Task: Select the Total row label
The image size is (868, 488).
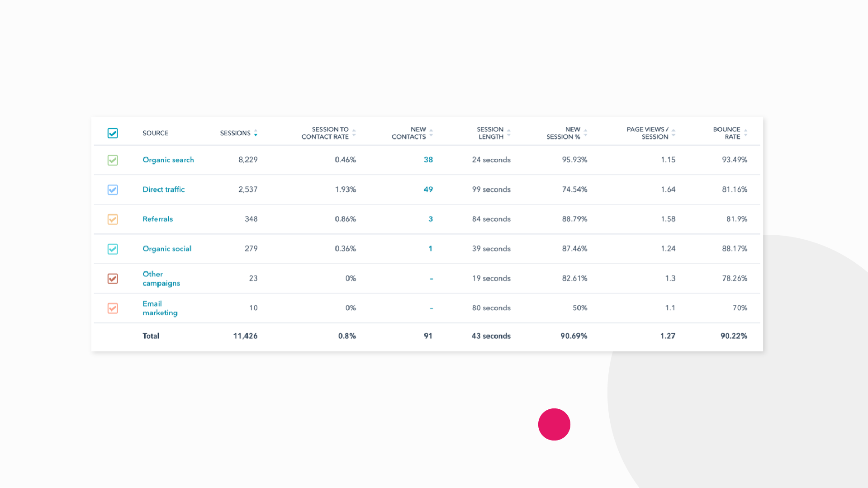Action: point(151,336)
